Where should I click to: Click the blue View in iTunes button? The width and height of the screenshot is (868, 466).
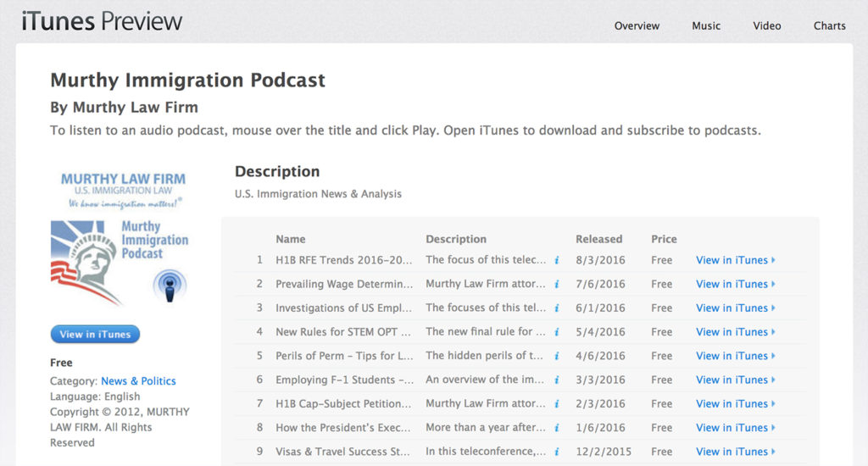coord(95,335)
